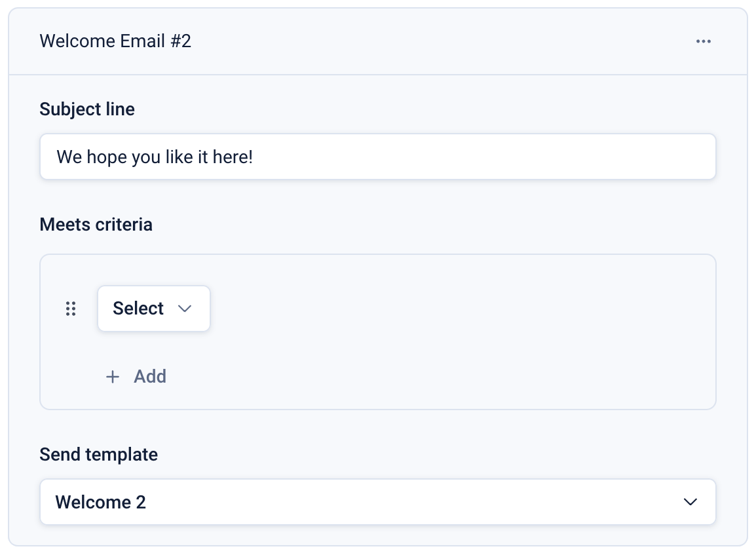This screenshot has width=756, height=553.
Task: Click the "Send template" label
Action: [98, 454]
